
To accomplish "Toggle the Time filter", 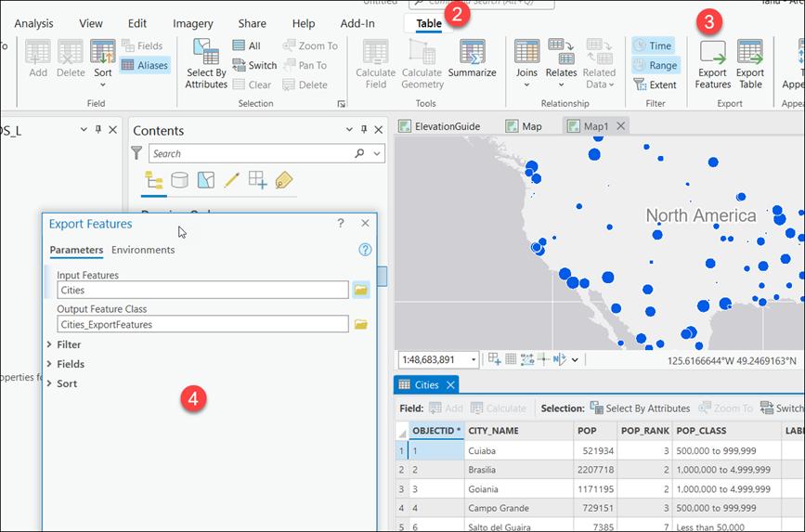I will pyautogui.click(x=654, y=45).
